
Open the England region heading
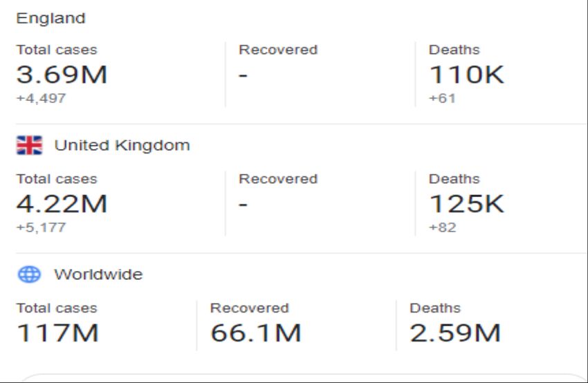click(51, 18)
